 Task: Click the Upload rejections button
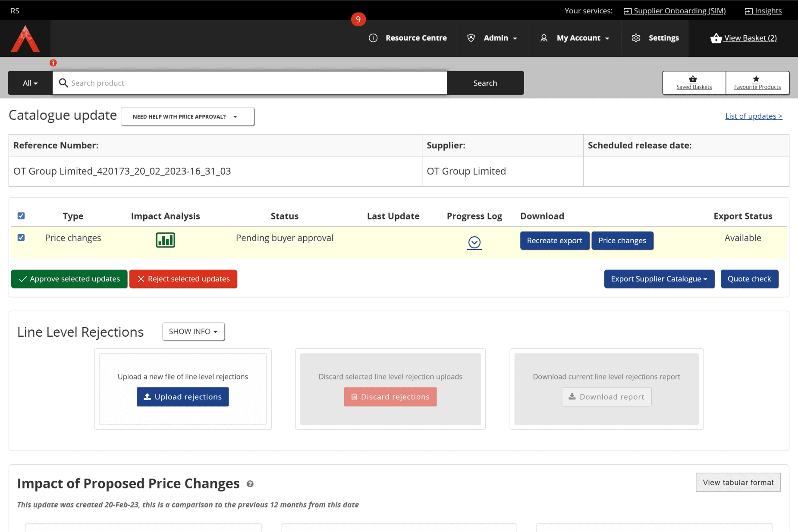coord(182,397)
